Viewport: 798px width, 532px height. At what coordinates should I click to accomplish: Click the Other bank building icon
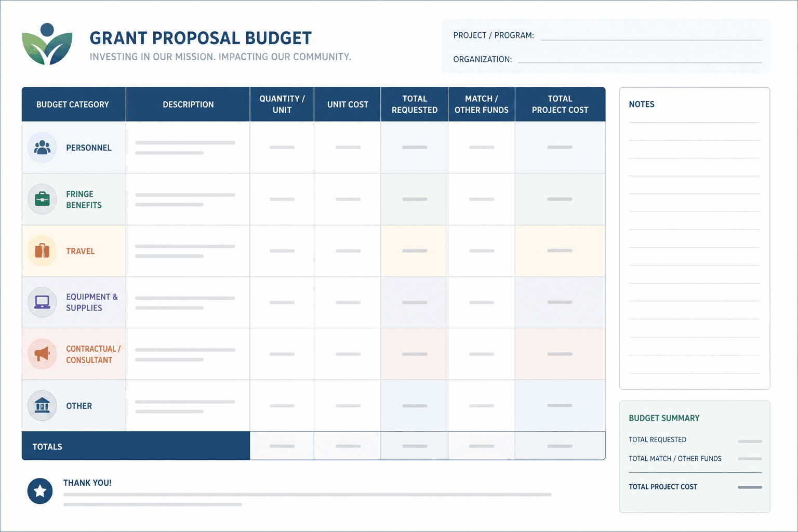click(42, 405)
